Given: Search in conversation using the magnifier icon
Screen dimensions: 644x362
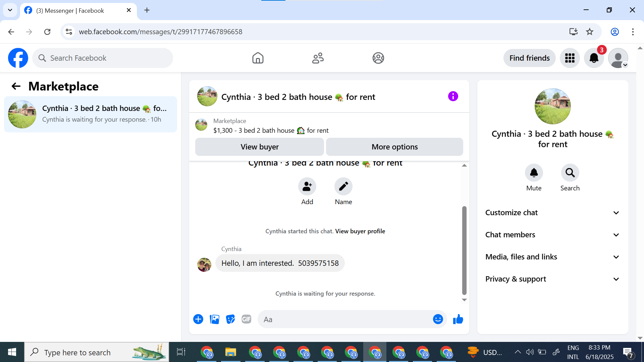Looking at the screenshot, I should point(570,173).
